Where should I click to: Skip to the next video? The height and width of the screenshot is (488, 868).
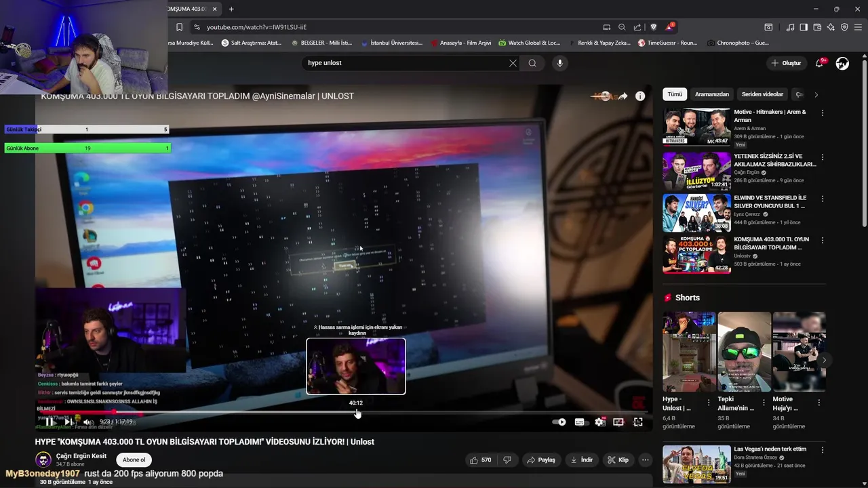pyautogui.click(x=68, y=422)
